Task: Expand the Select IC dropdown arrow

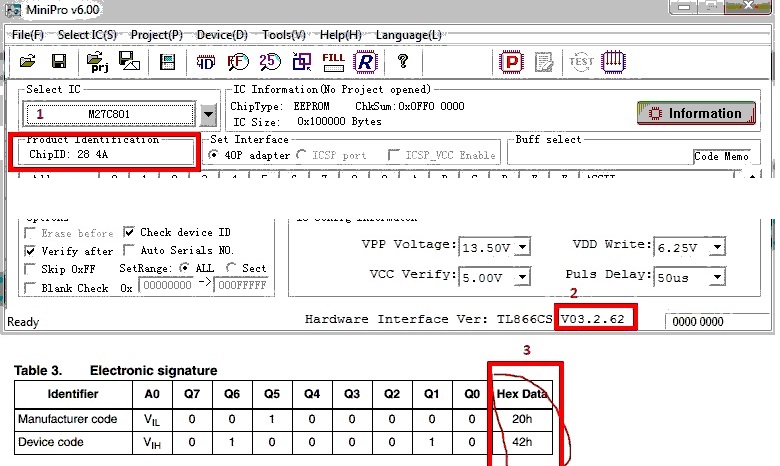Action: pyautogui.click(x=208, y=114)
